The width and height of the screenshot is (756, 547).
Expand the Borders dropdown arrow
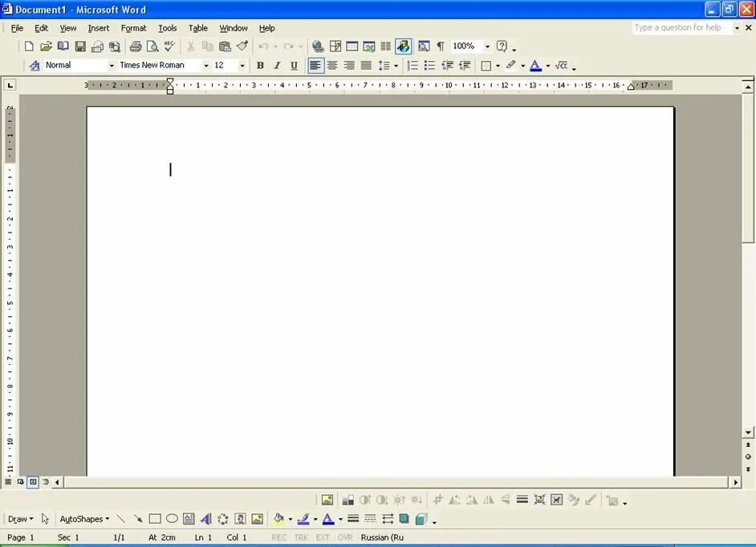point(498,66)
